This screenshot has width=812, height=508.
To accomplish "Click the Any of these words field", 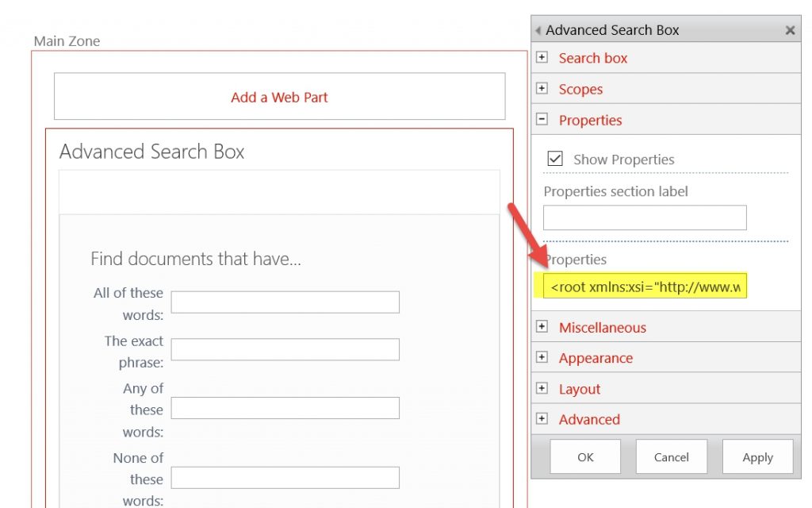I will [285, 408].
